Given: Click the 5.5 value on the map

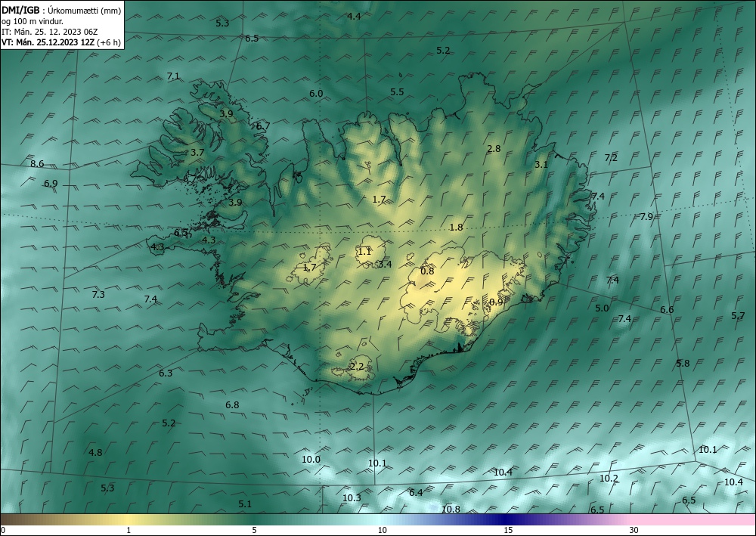Looking at the screenshot, I should (398, 92).
